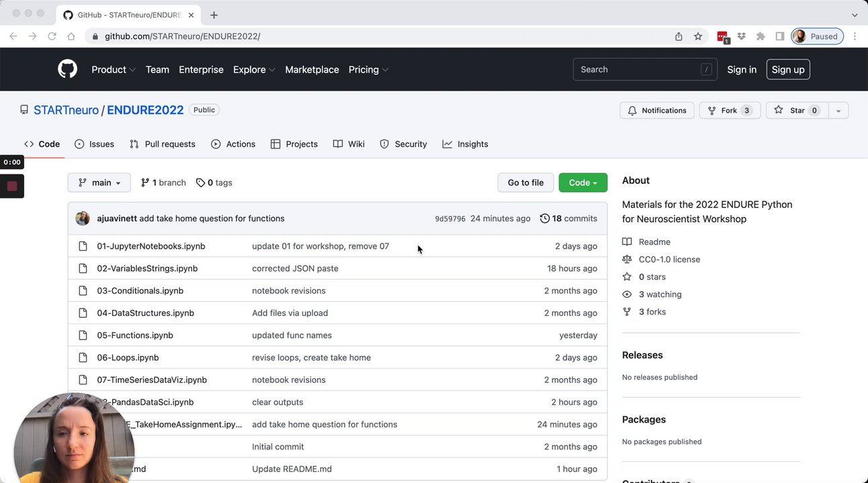Click the browser back arrow
The width and height of the screenshot is (868, 483).
tap(13, 36)
